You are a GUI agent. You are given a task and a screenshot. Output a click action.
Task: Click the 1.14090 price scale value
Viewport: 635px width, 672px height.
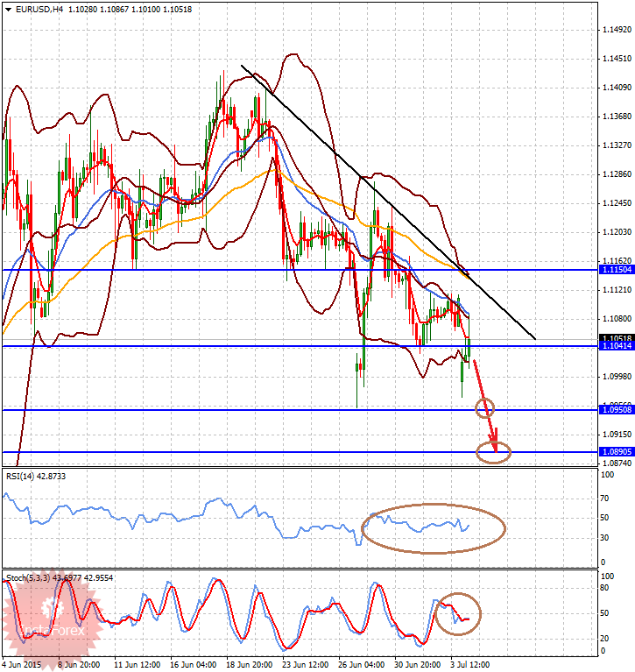click(617, 88)
